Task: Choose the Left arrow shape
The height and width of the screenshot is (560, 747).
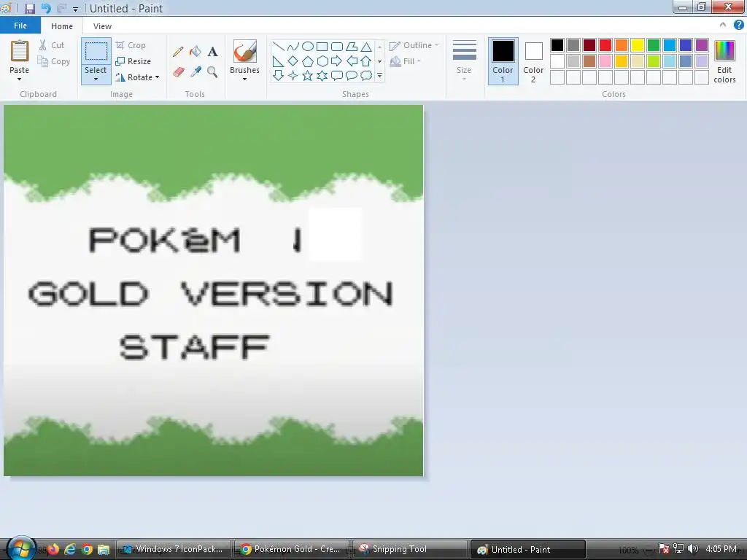Action: (x=352, y=61)
